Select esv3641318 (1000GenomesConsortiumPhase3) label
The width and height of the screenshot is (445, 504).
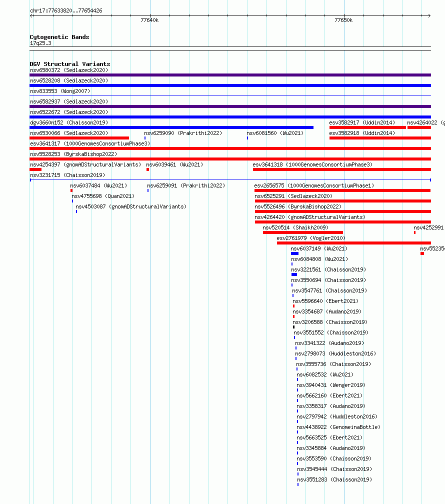pyautogui.click(x=312, y=164)
